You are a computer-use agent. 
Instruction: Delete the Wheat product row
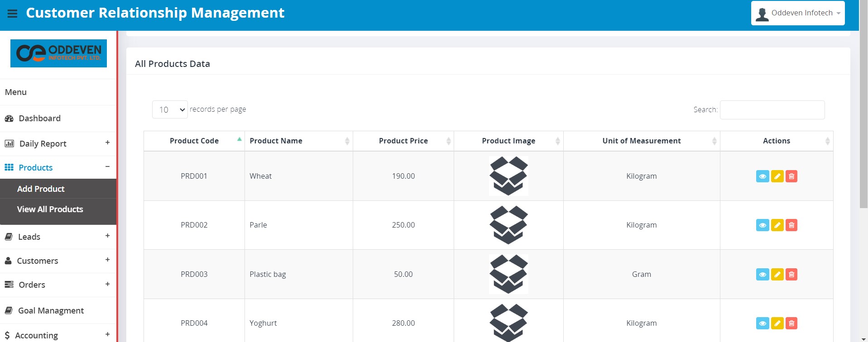[791, 176]
